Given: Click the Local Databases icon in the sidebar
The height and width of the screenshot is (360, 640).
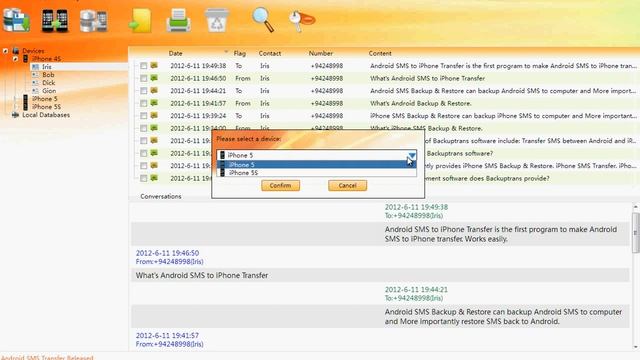Looking at the screenshot, I should pyautogui.click(x=16, y=115).
